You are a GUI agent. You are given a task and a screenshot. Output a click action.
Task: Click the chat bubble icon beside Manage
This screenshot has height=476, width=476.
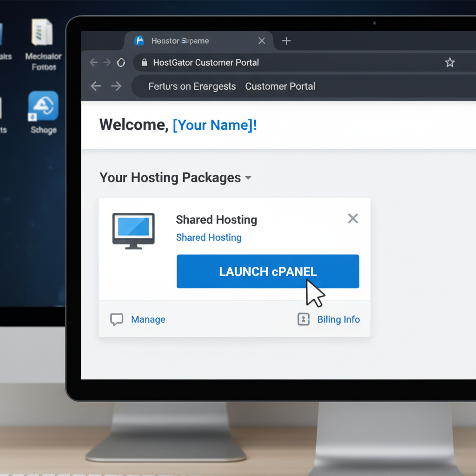tap(117, 319)
